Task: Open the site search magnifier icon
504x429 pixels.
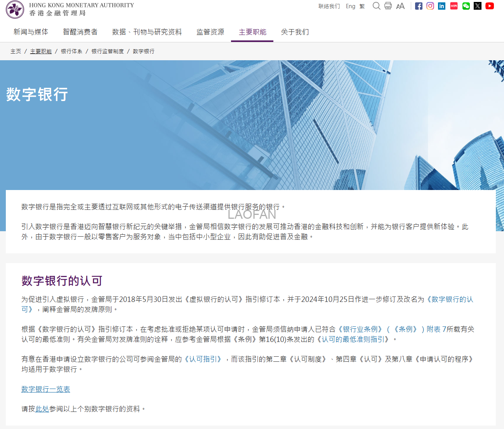Action: click(376, 6)
